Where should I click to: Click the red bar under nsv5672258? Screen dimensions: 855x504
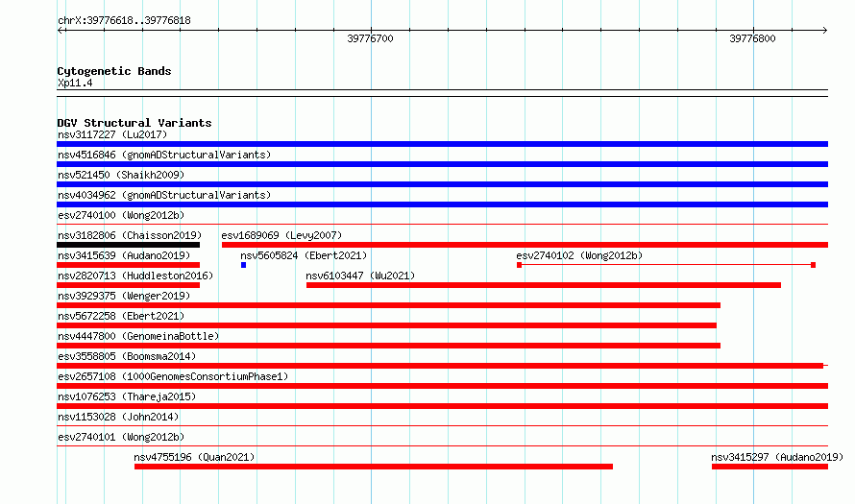[386, 325]
